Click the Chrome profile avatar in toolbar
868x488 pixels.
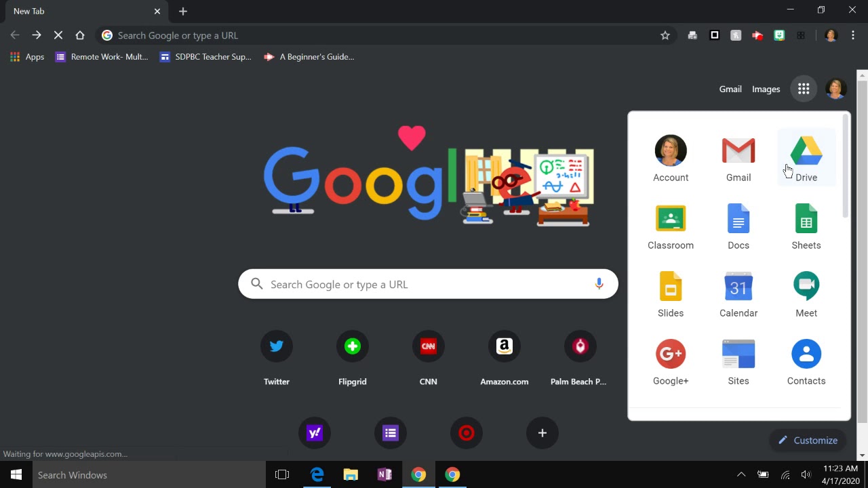[x=831, y=35]
